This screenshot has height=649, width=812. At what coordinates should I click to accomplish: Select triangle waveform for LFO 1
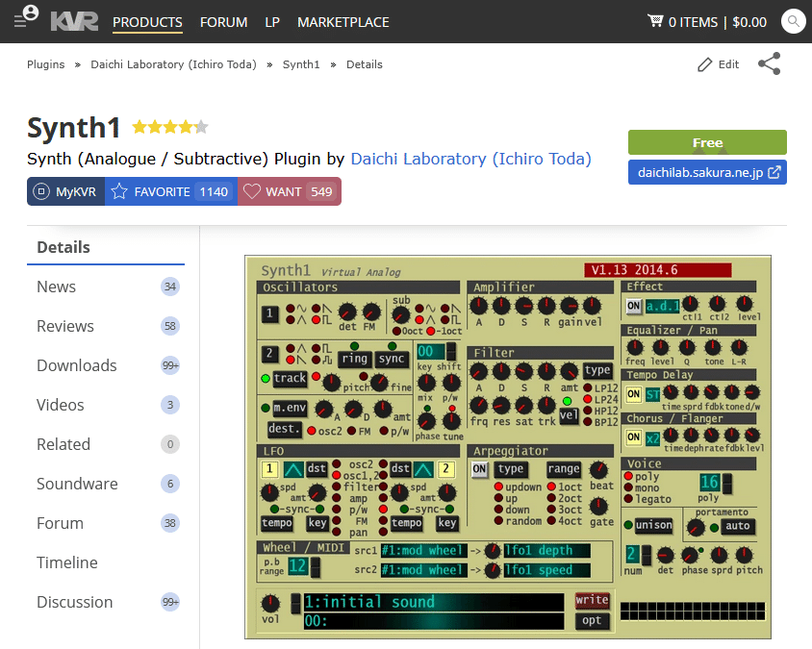click(292, 469)
